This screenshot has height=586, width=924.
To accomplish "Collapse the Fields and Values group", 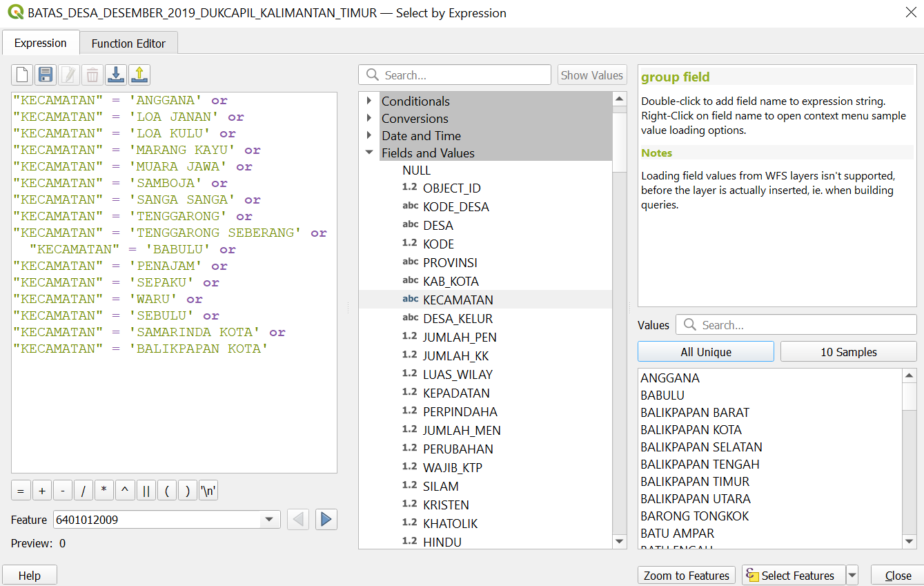I will tap(369, 153).
